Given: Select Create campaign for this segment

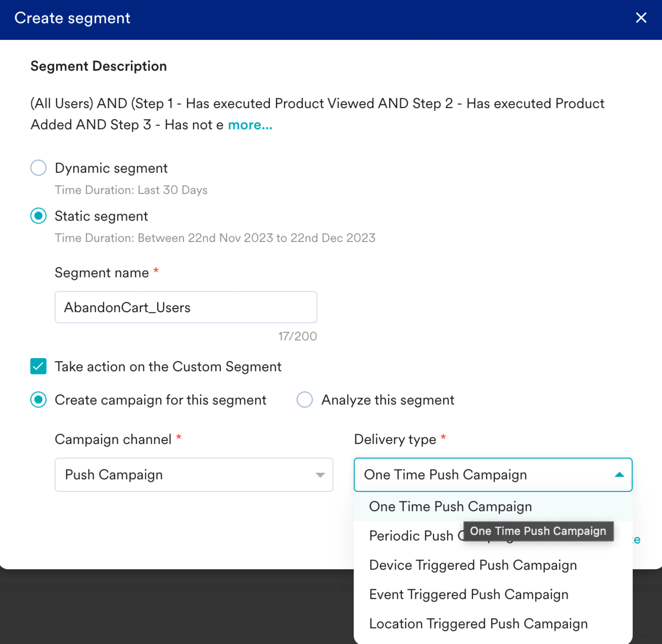Looking at the screenshot, I should (38, 400).
